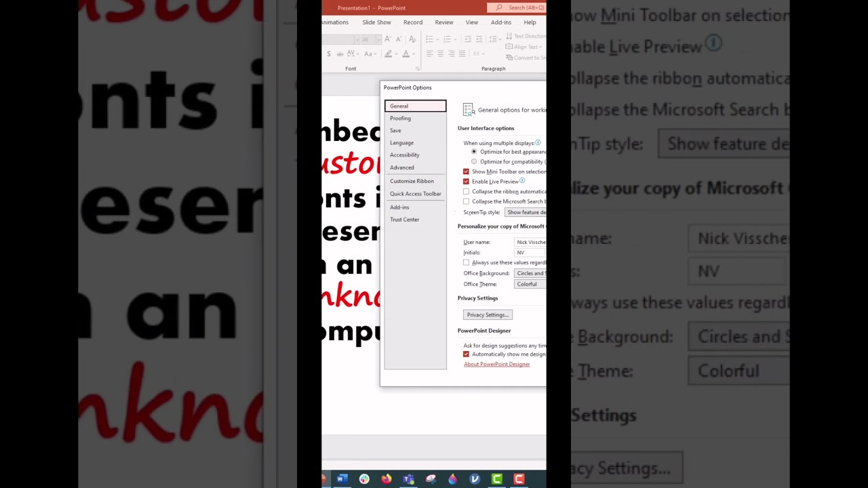Select Trust Center in options sidebar
Screen dimensions: 868x488
pos(415,220)
